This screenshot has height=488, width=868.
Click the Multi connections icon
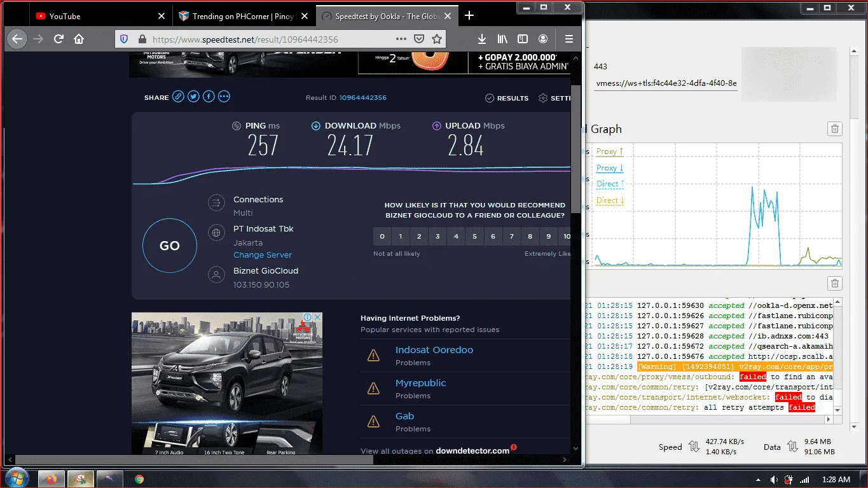coord(216,204)
